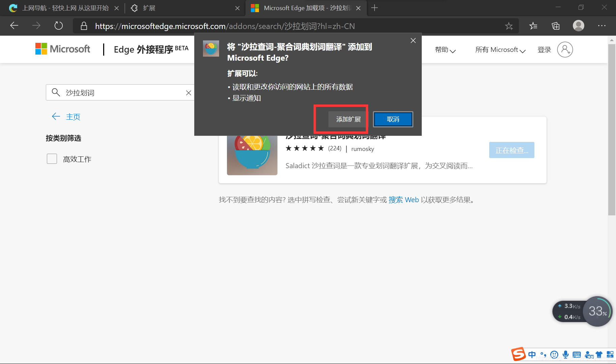Screen dimensions: 616x364
Task: Open the browser profile avatar
Action: pyautogui.click(x=579, y=26)
